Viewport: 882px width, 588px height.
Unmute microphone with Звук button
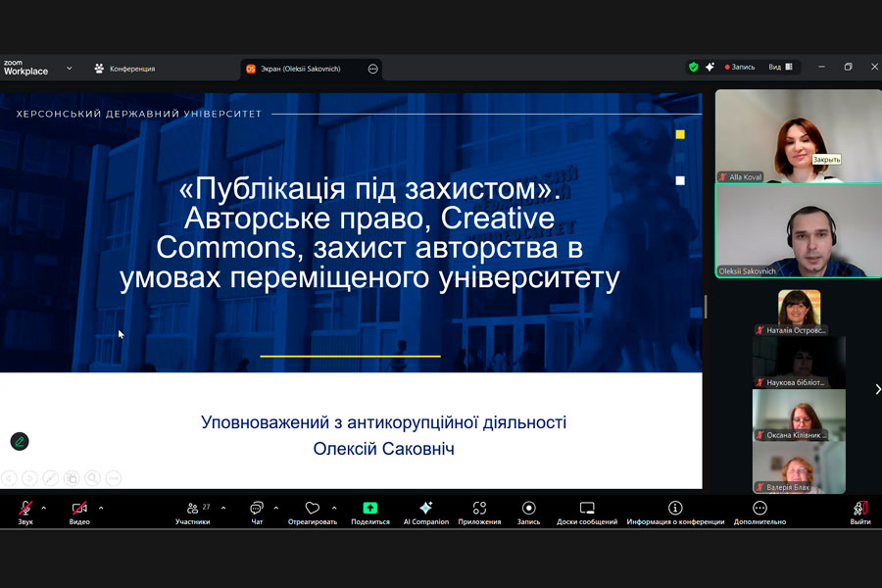click(25, 513)
